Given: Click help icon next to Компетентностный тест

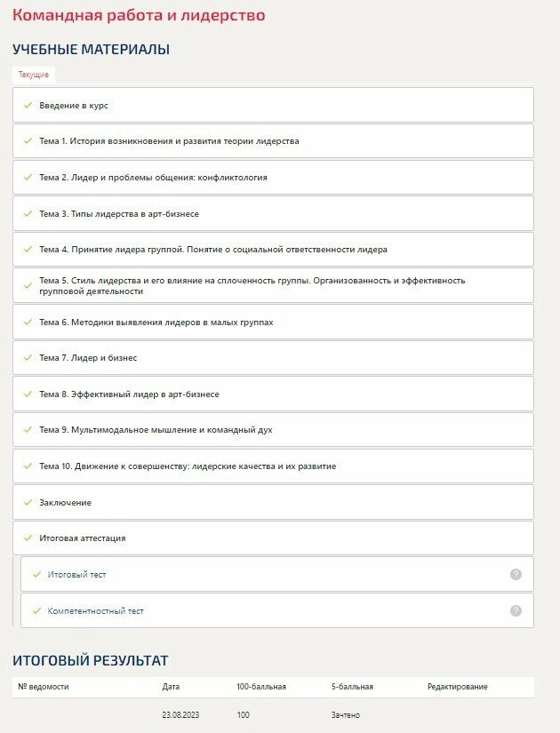Looking at the screenshot, I should click(516, 610).
